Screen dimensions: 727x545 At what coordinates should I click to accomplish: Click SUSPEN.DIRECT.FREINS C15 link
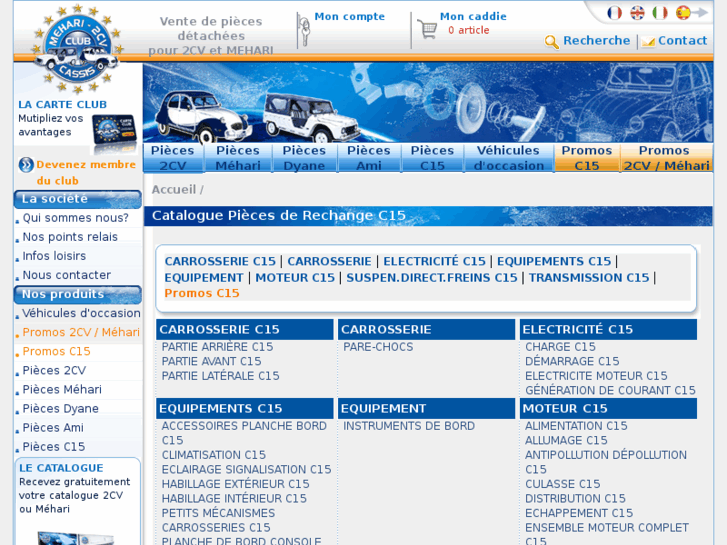[432, 277]
